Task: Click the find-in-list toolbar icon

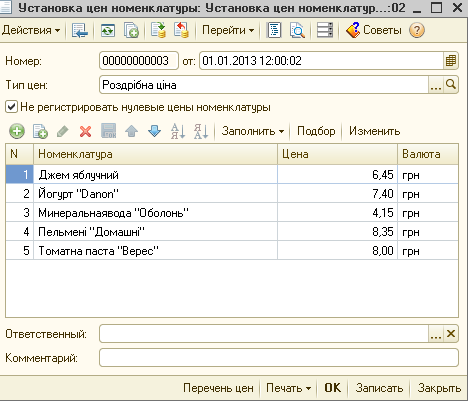Action: coord(80,30)
